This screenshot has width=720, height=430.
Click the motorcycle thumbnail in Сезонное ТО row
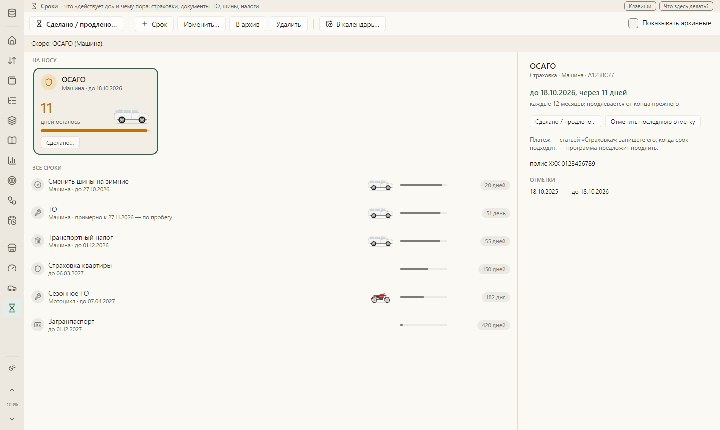(380, 298)
